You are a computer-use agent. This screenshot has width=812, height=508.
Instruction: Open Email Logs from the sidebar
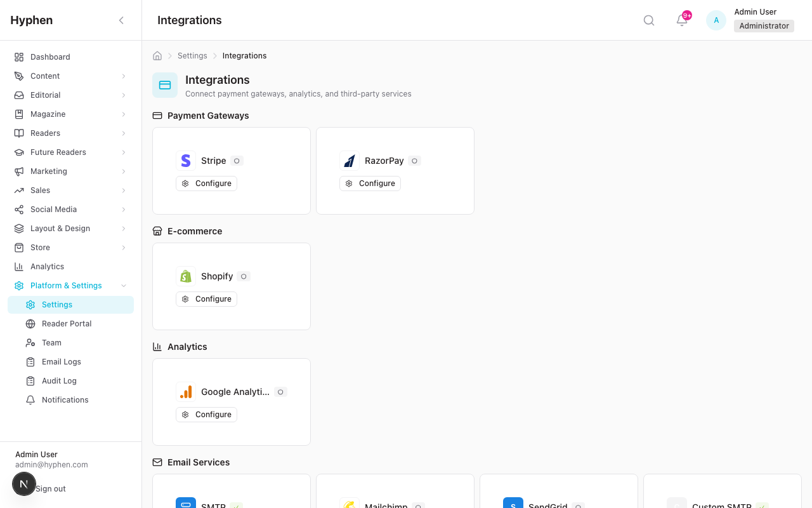(61, 361)
